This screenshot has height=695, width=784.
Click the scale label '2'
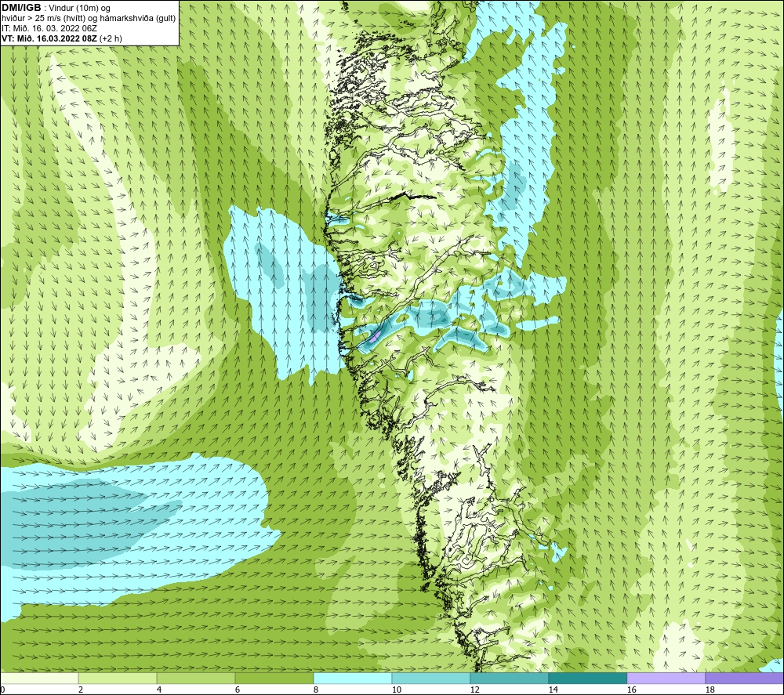point(81,690)
